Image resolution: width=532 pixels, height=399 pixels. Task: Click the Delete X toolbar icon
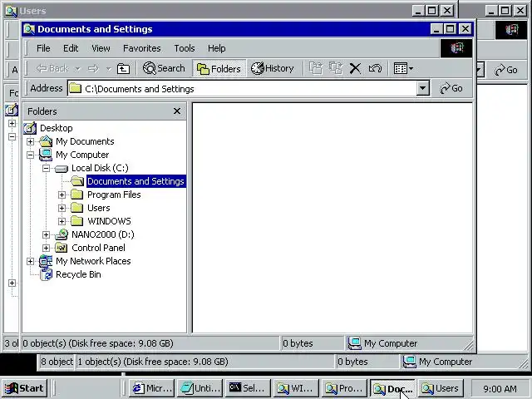(355, 68)
